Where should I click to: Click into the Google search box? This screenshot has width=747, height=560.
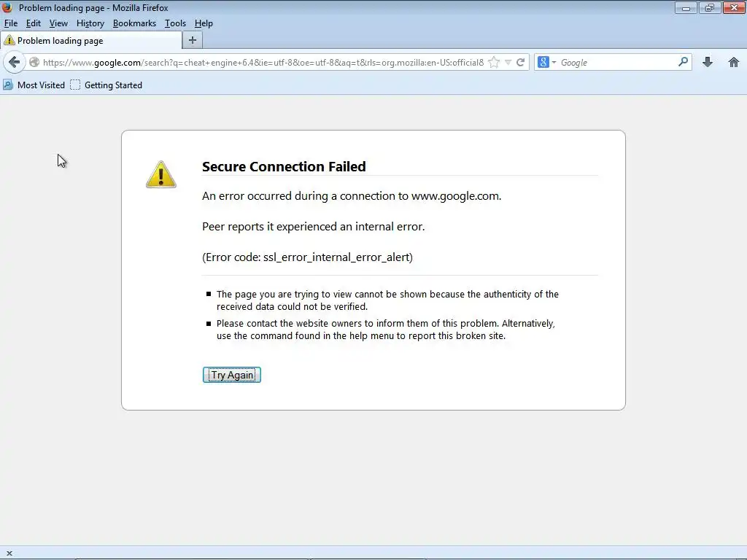click(x=618, y=63)
